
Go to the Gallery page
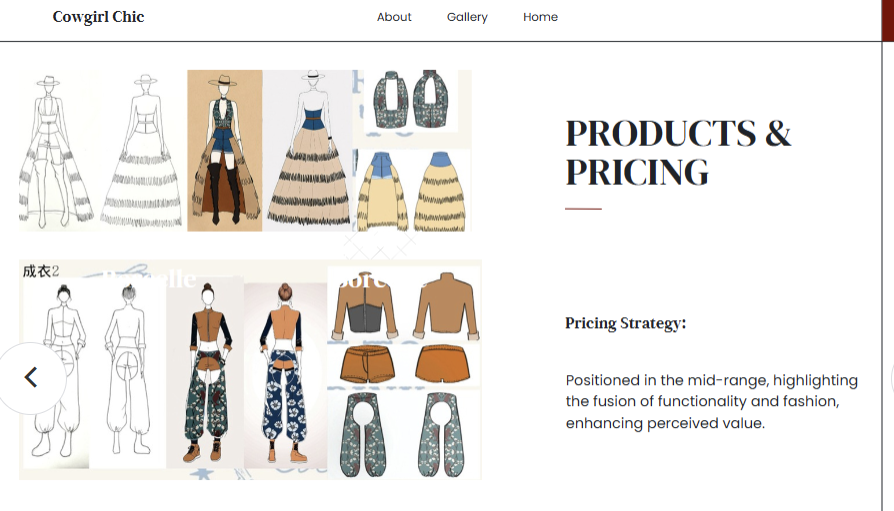(x=467, y=17)
